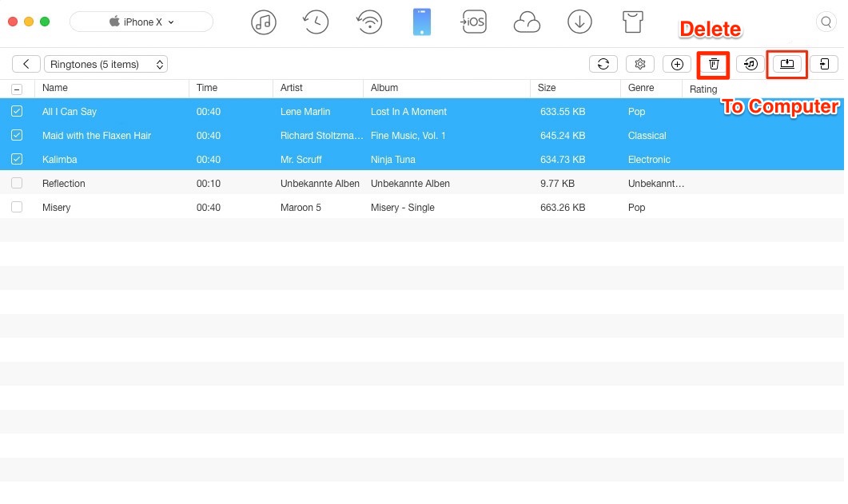Open the backup history clock icon
Viewport: 848px width, 504px height.
point(316,22)
